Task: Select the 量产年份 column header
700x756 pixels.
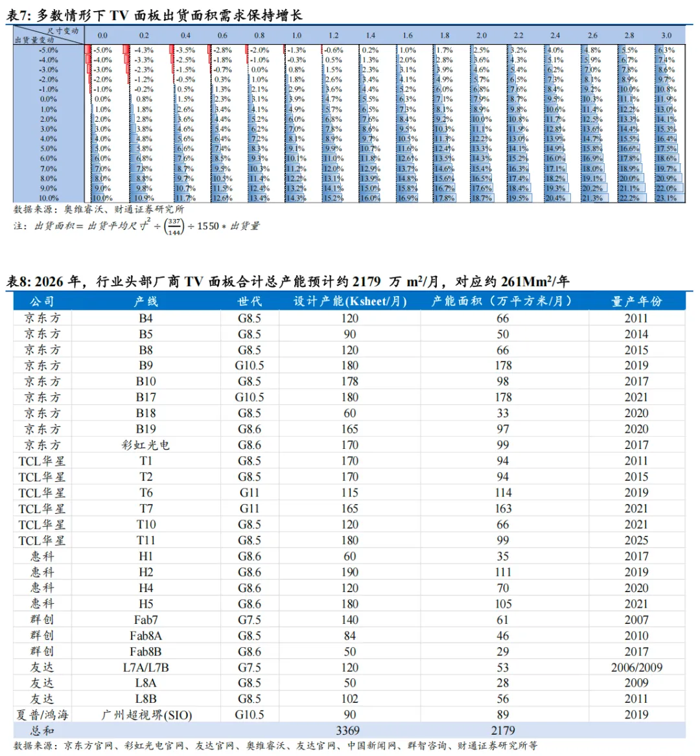Action: pyautogui.click(x=636, y=301)
